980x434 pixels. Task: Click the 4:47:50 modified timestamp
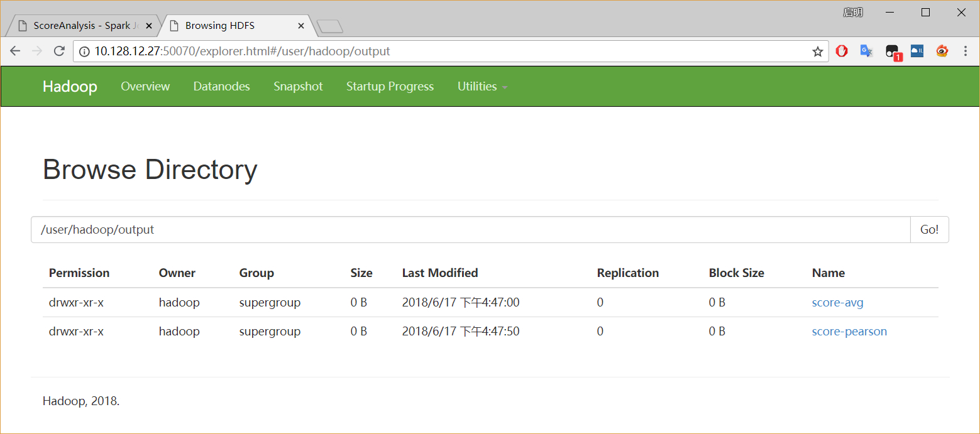pyautogui.click(x=461, y=331)
